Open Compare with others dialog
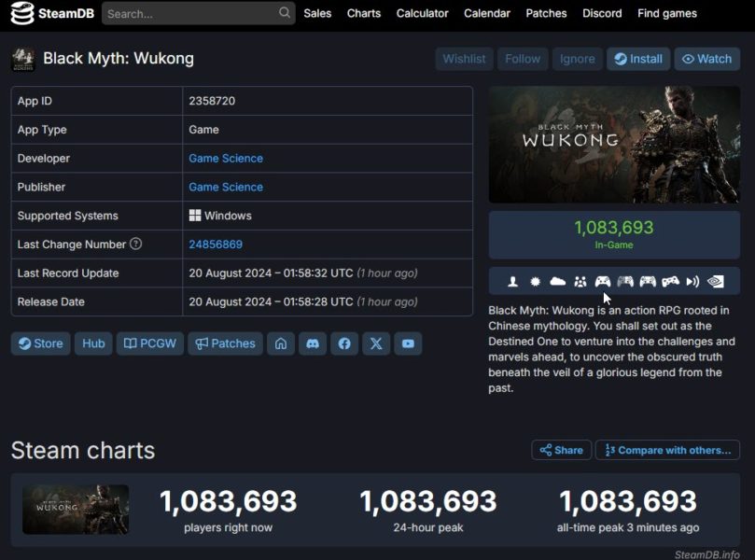 tap(667, 450)
